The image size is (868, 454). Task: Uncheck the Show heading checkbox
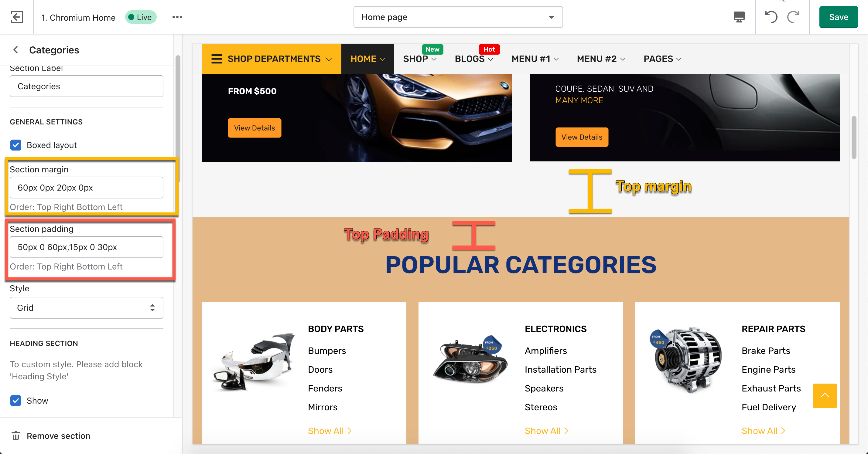pyautogui.click(x=16, y=401)
